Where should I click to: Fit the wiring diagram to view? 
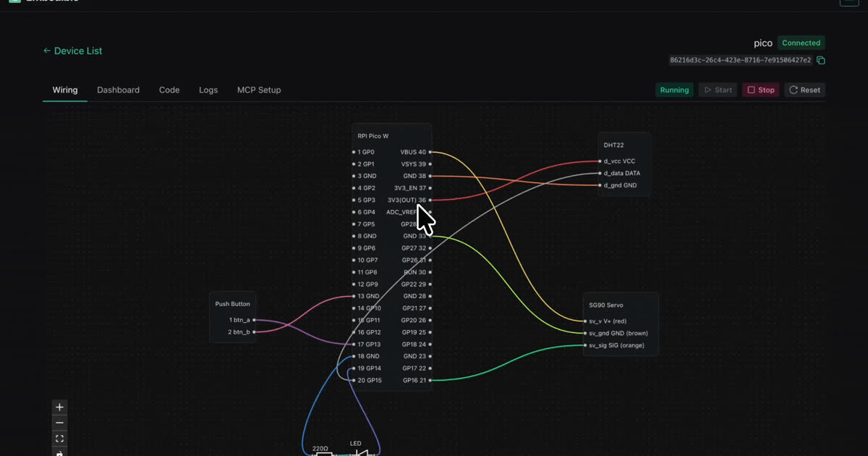(60, 439)
